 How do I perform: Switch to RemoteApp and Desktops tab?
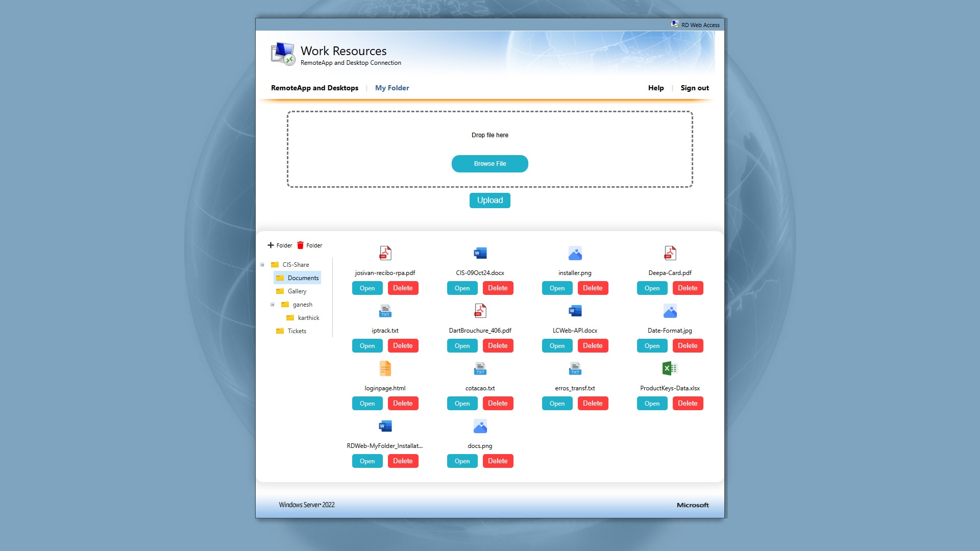[314, 88]
